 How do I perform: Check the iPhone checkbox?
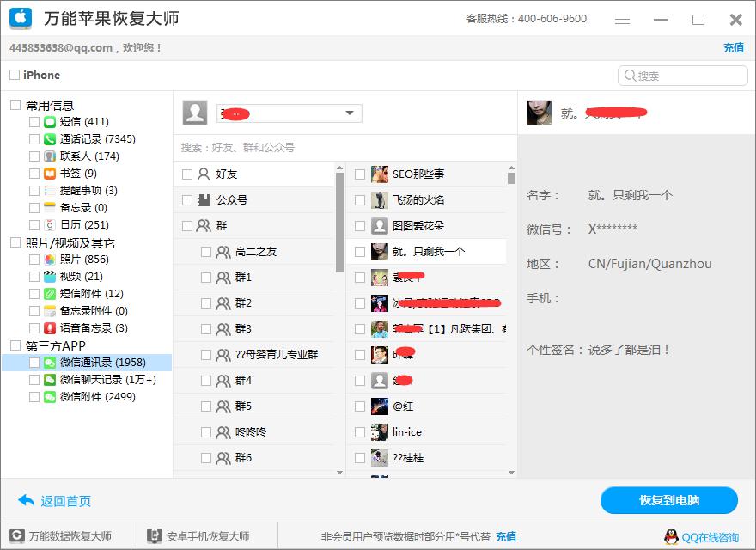point(13,75)
